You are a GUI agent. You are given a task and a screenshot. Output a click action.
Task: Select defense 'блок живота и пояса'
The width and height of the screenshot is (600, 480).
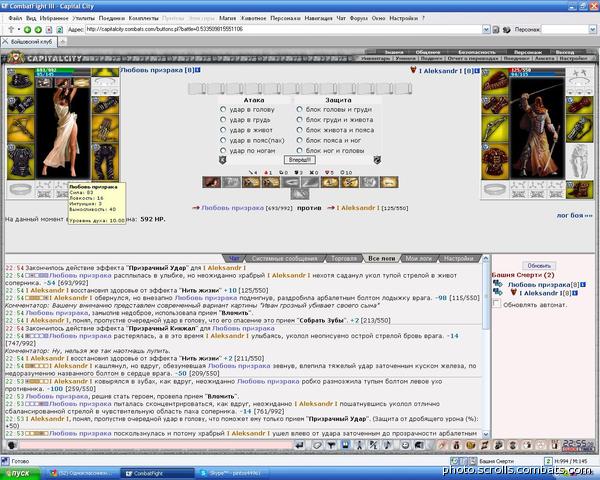click(299, 130)
